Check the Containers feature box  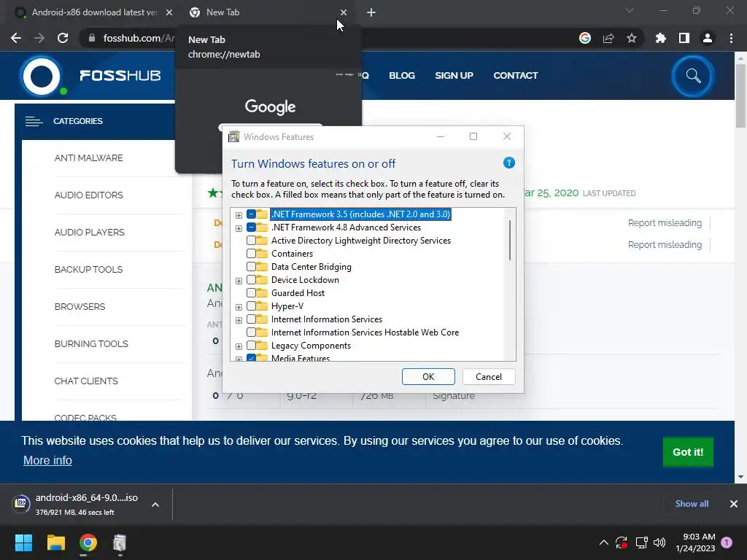tap(251, 254)
